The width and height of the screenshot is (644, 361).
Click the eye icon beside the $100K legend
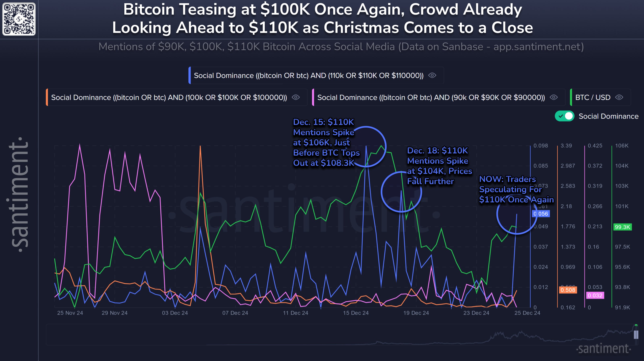[296, 98]
